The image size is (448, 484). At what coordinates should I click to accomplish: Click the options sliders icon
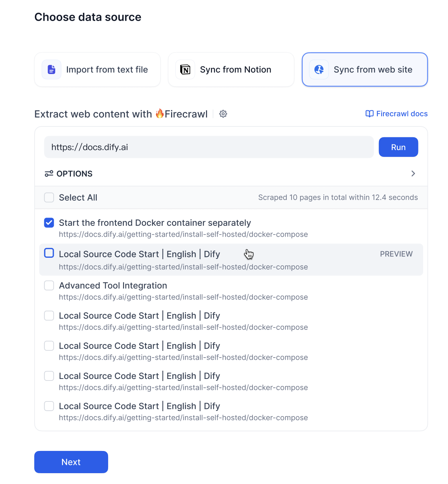coord(49,173)
